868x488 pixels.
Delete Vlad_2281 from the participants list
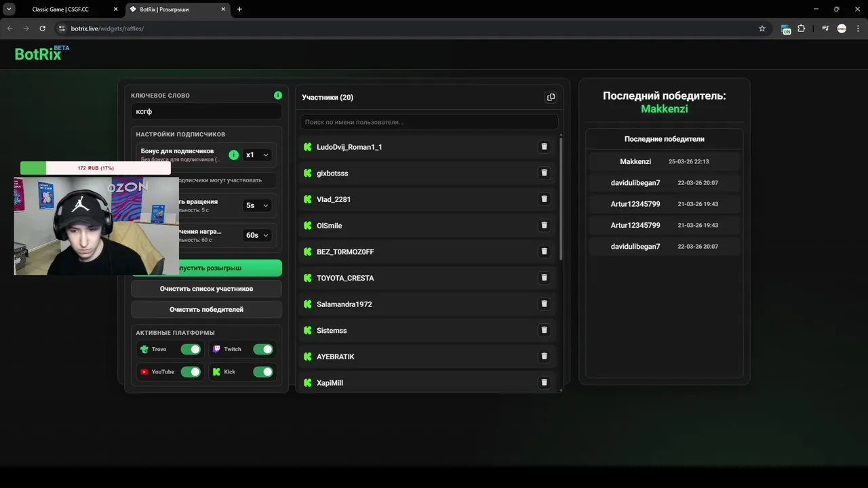[x=544, y=199]
